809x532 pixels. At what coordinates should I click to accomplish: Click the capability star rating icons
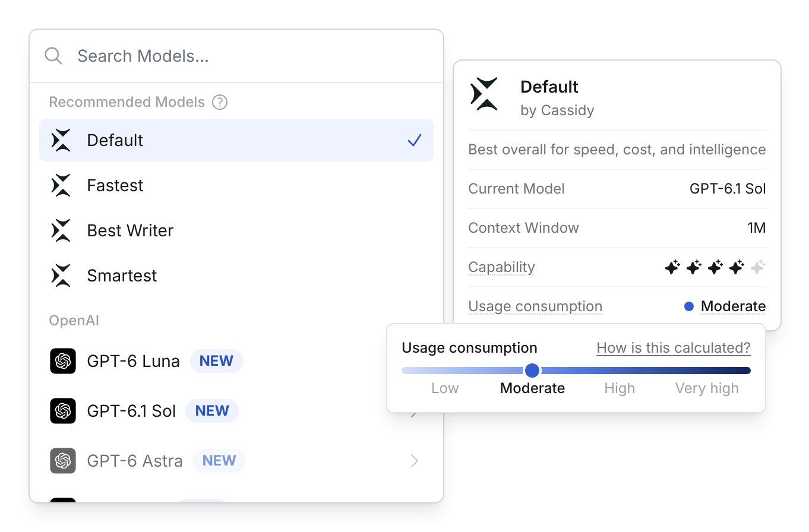[x=715, y=267]
